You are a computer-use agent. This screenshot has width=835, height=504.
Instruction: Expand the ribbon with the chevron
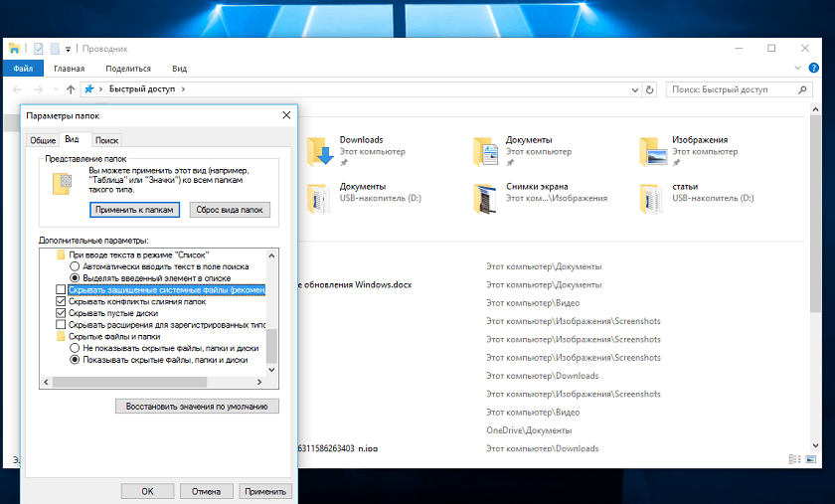coord(797,68)
